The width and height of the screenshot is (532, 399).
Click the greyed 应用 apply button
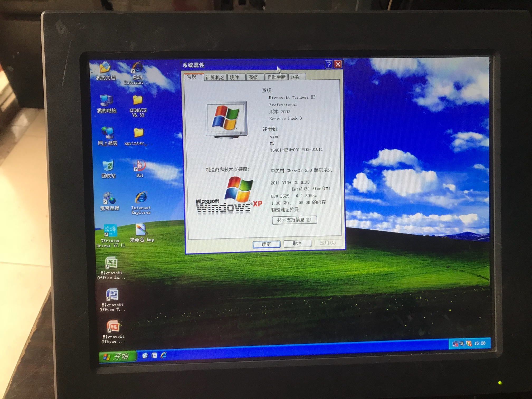328,243
